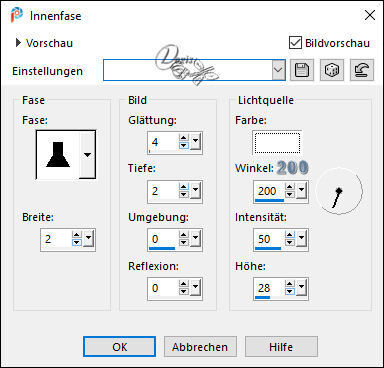Close the Innenfase dialog window
Image resolution: width=384 pixels, height=368 pixels.
[370, 15]
